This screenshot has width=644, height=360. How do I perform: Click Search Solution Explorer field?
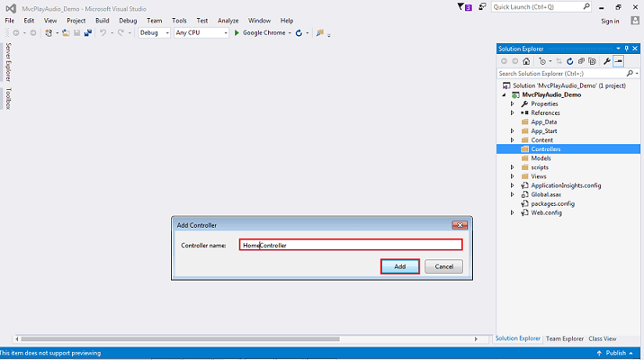coord(568,74)
